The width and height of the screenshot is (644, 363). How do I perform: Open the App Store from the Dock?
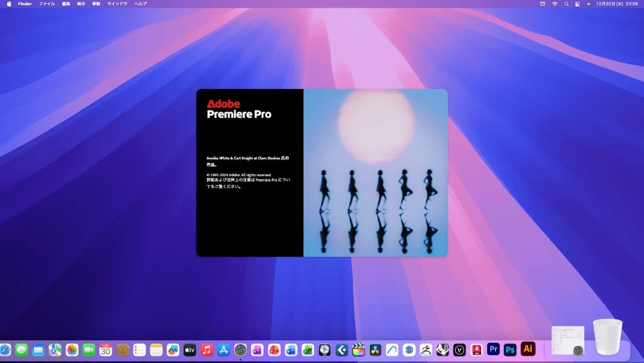[222, 349]
